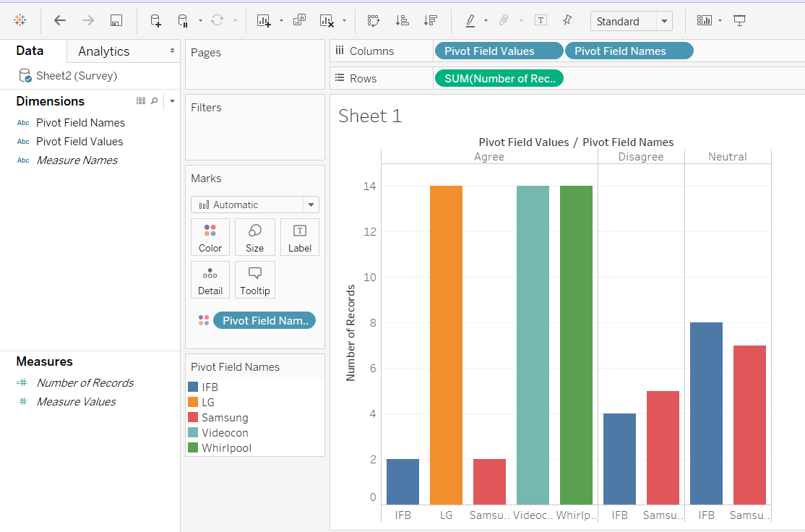
Task: Click the Dimensions search magnifier icon
Action: tap(155, 101)
